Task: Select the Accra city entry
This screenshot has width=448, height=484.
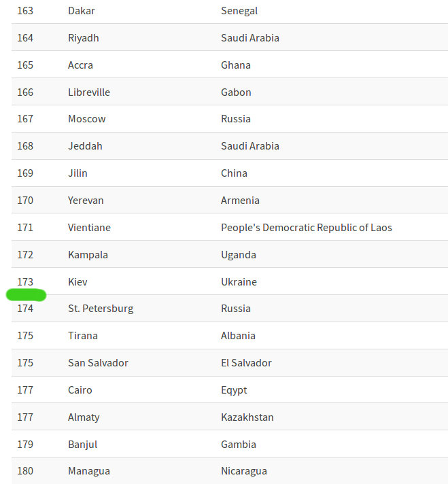Action: click(x=80, y=65)
